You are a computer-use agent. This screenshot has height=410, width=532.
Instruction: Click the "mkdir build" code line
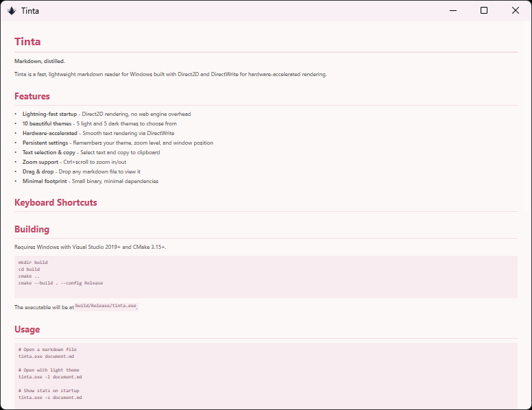tap(33, 263)
